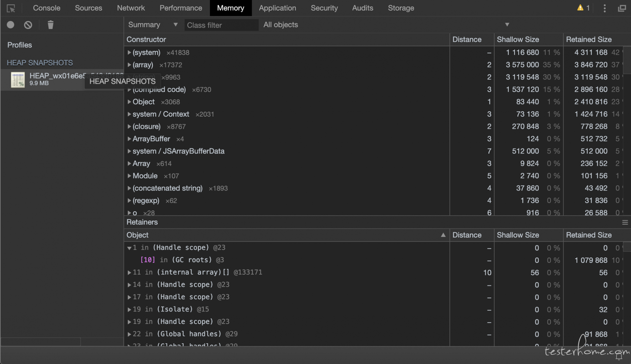Open the Summary view dropdown
The image size is (631, 364).
[153, 25]
